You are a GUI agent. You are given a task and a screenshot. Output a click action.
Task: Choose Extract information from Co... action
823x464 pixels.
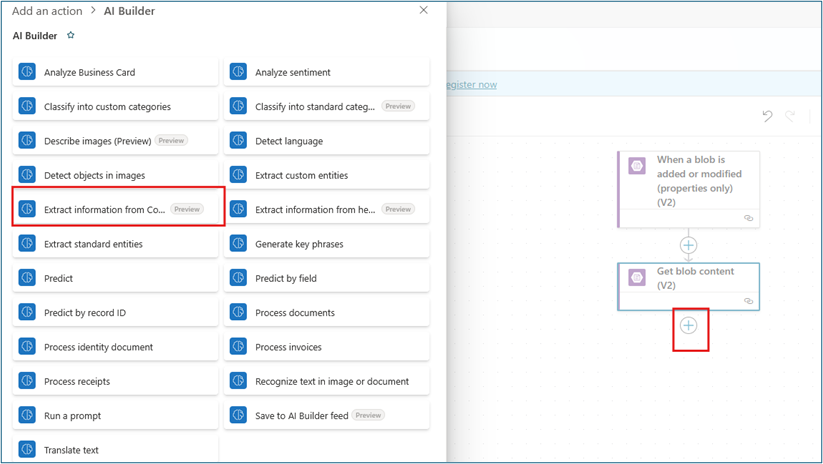[115, 209]
